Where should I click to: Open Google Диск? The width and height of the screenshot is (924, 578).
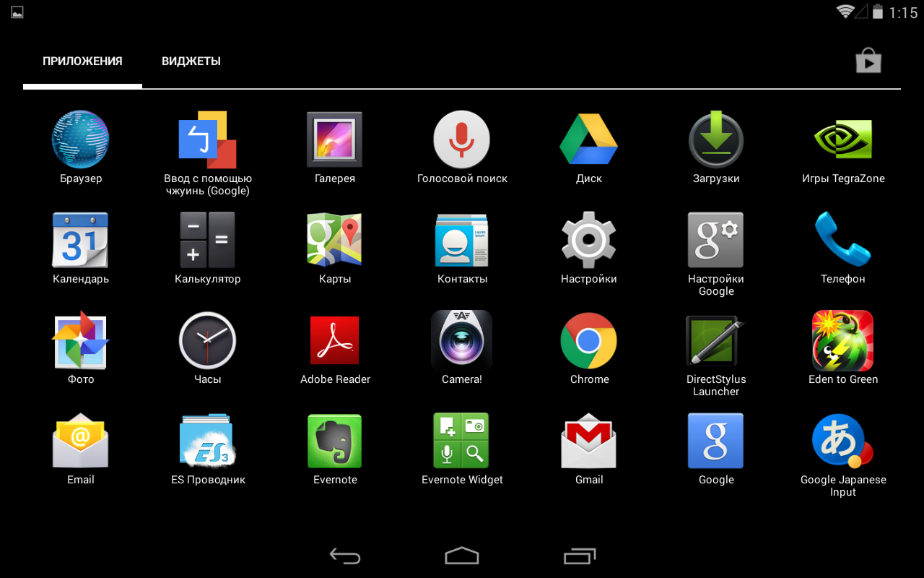[x=589, y=139]
